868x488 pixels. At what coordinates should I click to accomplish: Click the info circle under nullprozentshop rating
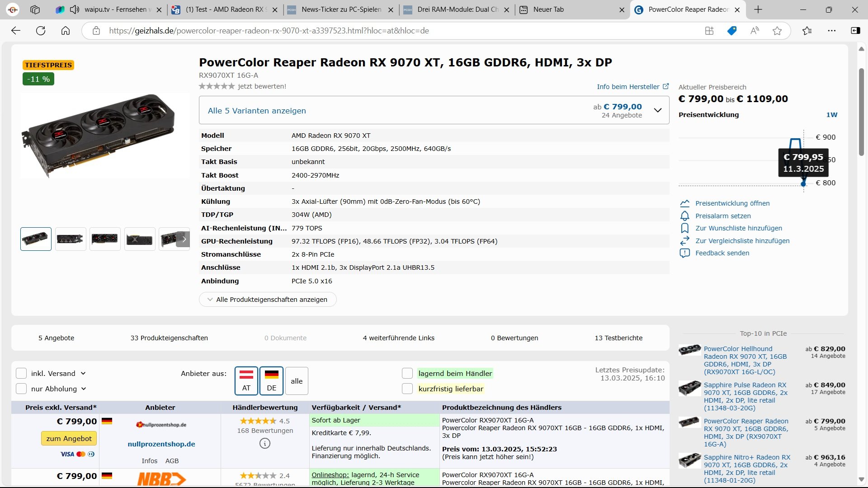pos(265,444)
